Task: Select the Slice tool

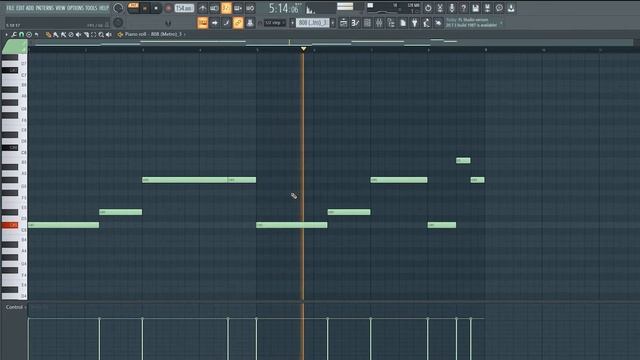Action: (x=86, y=35)
